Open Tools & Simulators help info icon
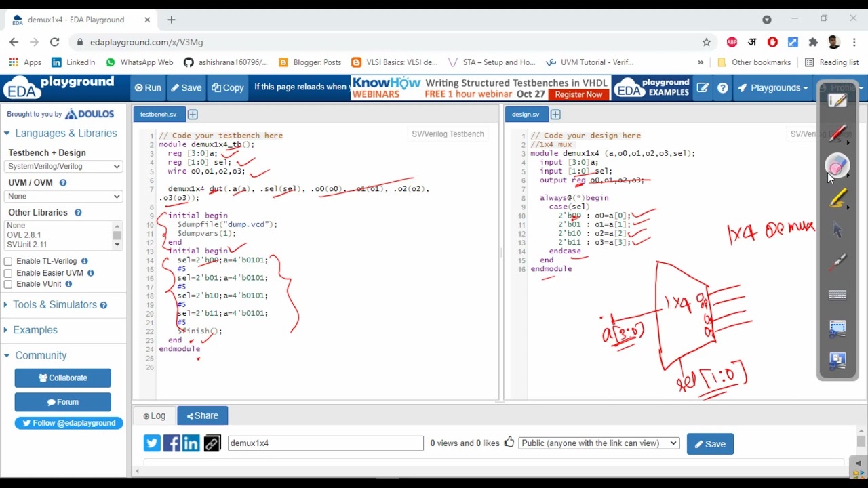Screen dimensions: 868x488 point(104,305)
